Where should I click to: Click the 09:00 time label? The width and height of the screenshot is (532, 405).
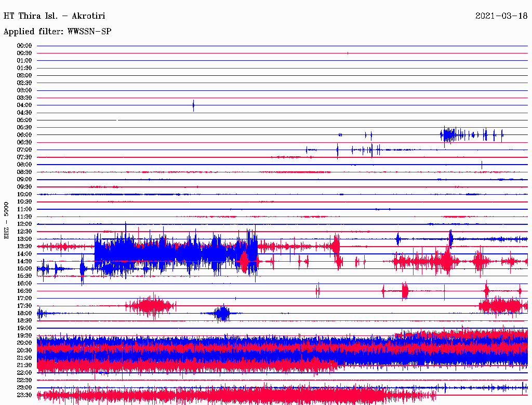(24, 180)
